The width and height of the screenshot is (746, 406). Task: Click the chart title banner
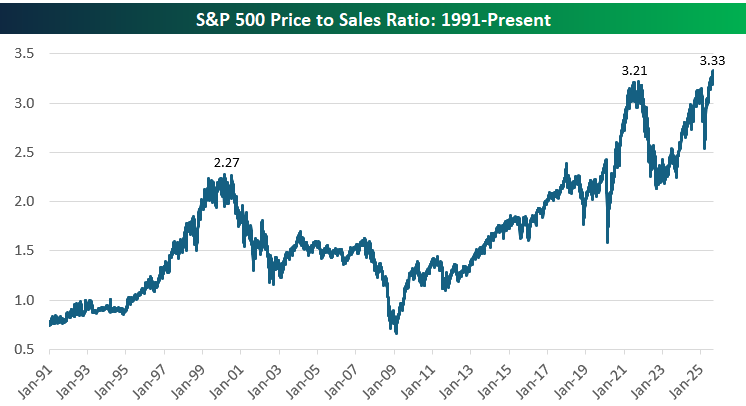pyautogui.click(x=373, y=17)
